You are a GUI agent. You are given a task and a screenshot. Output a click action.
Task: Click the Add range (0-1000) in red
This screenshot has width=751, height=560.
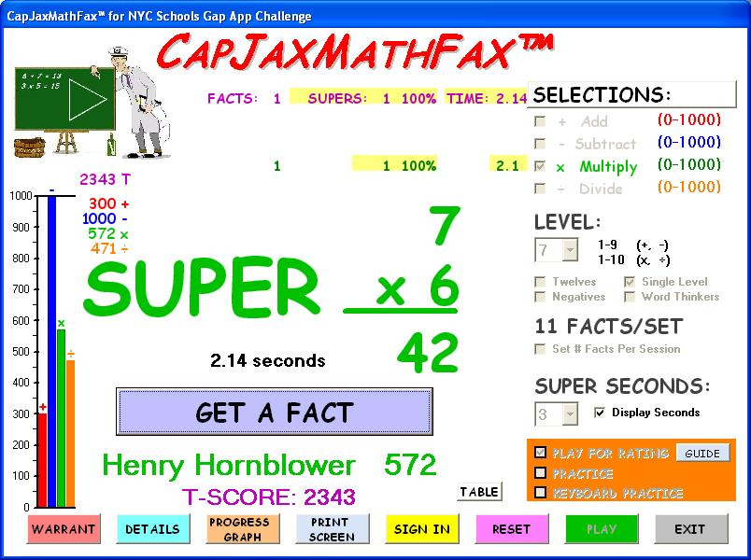689,119
